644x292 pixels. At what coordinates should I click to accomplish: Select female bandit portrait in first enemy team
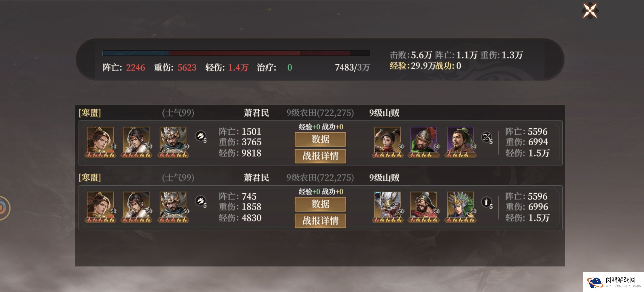[388, 142]
